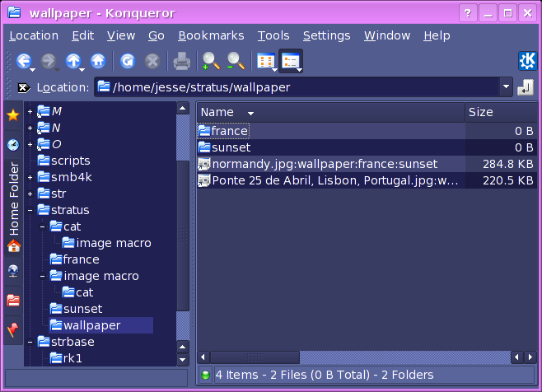Click the Stop loading icon
This screenshot has width=542, height=392.
[152, 61]
